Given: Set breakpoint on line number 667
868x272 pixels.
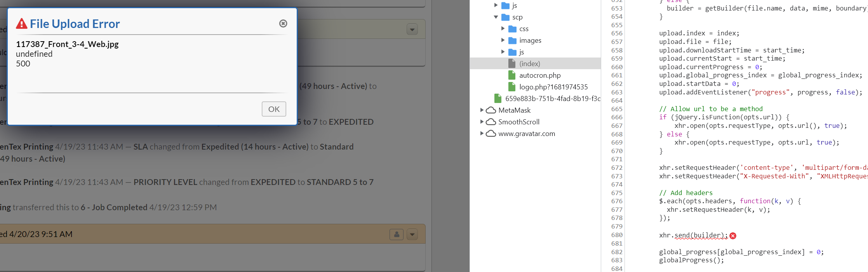Looking at the screenshot, I should pos(617,126).
